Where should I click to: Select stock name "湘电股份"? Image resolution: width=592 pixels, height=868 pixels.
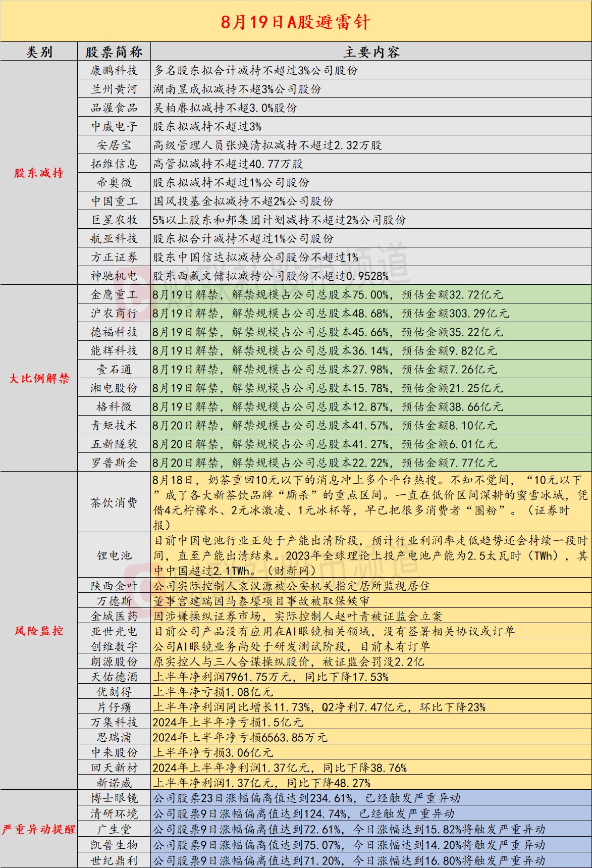point(114,388)
